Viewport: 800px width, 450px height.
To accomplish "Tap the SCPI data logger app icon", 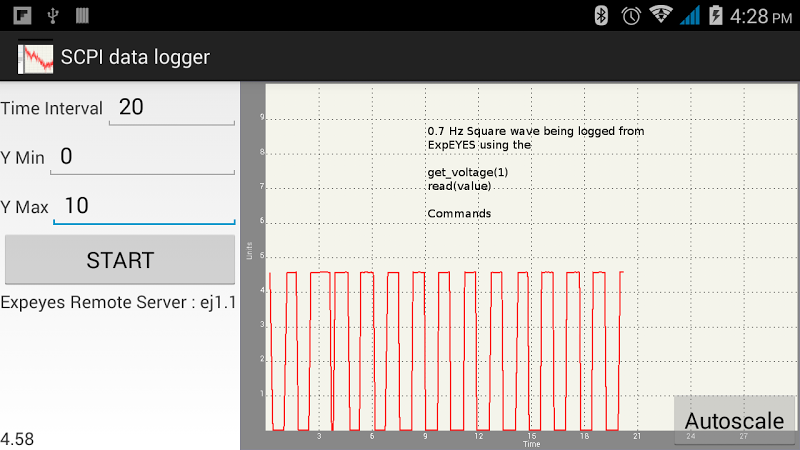I will click(35, 57).
